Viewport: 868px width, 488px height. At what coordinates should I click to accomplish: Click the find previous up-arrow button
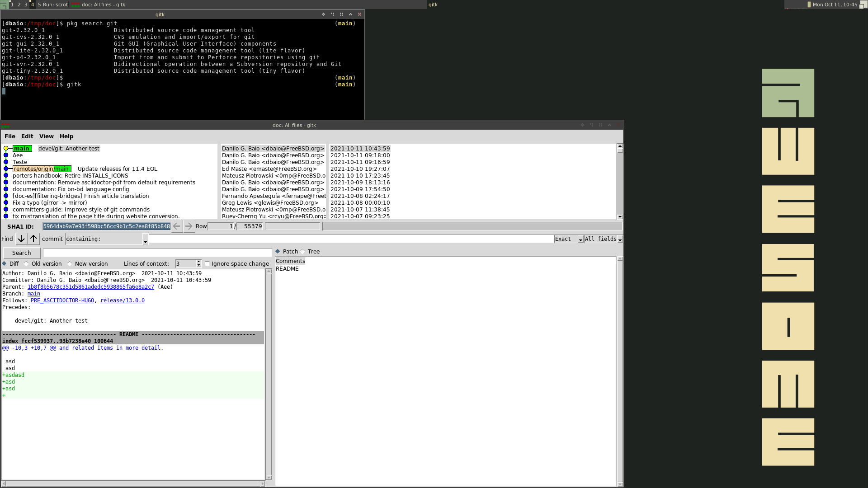click(x=34, y=239)
